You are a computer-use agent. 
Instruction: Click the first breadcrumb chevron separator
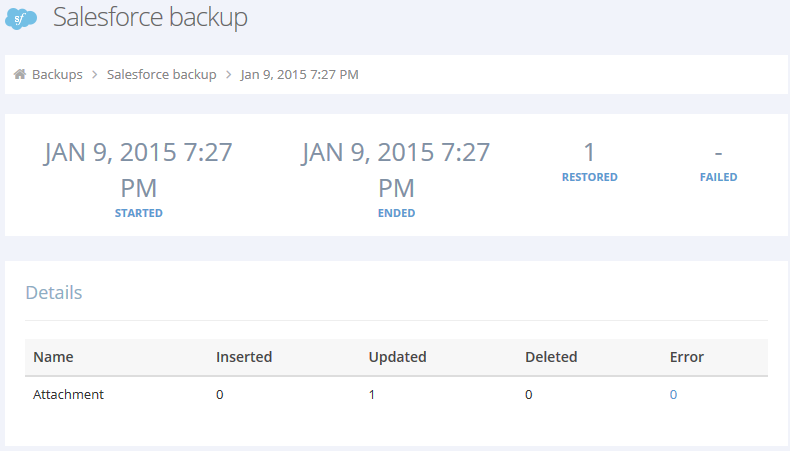[95, 75]
